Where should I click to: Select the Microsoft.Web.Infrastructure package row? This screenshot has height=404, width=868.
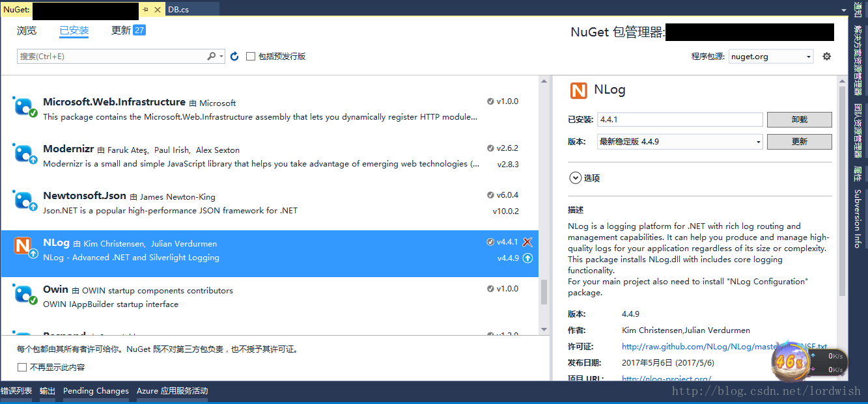point(270,108)
